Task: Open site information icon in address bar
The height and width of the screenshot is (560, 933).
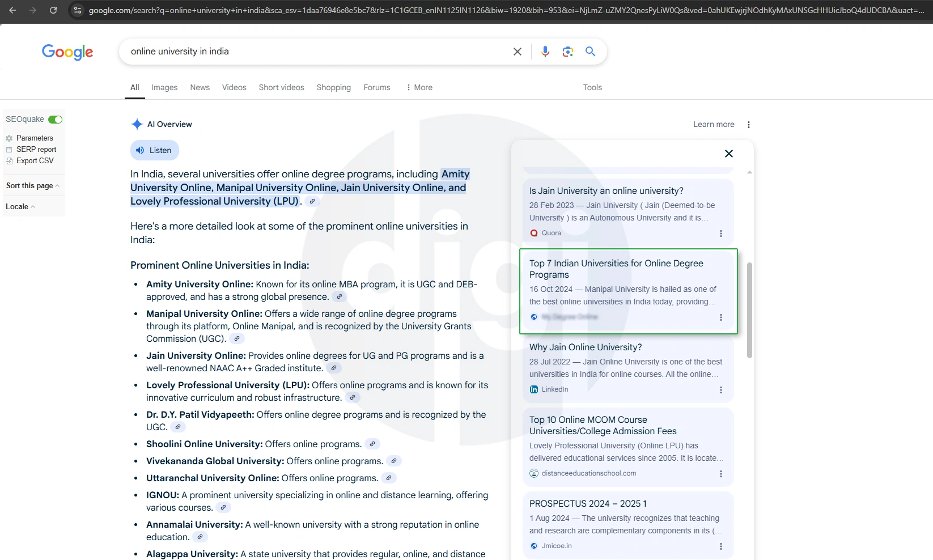Action: coord(78,10)
